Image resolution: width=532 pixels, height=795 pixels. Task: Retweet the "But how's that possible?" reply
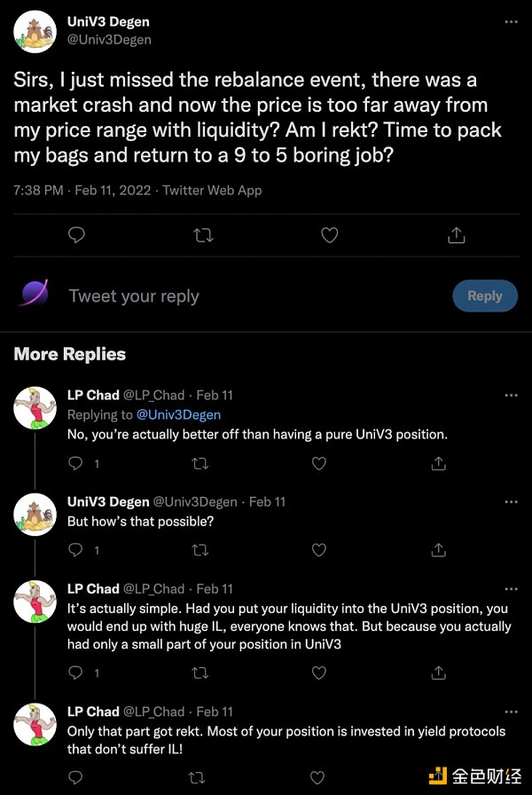coord(201,550)
